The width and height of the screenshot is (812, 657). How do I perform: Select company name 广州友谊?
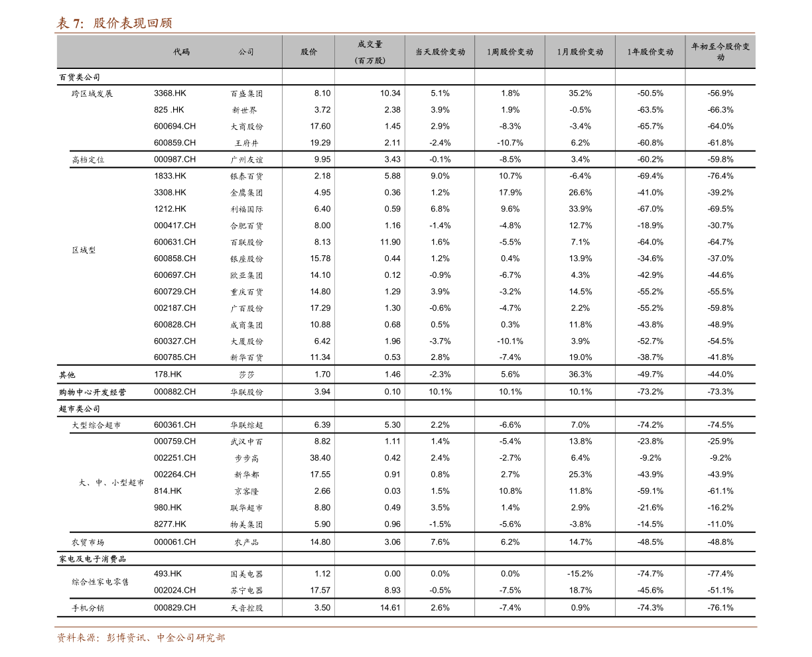(246, 160)
